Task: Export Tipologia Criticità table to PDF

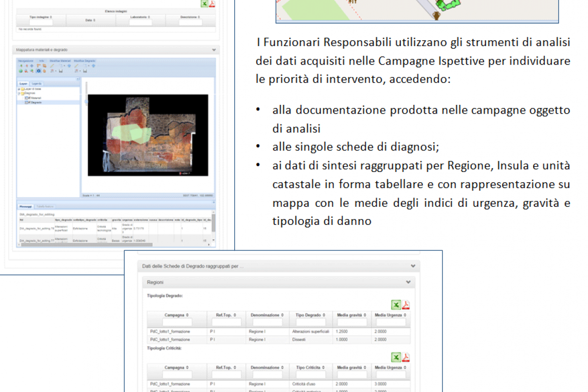Action: pos(405,358)
